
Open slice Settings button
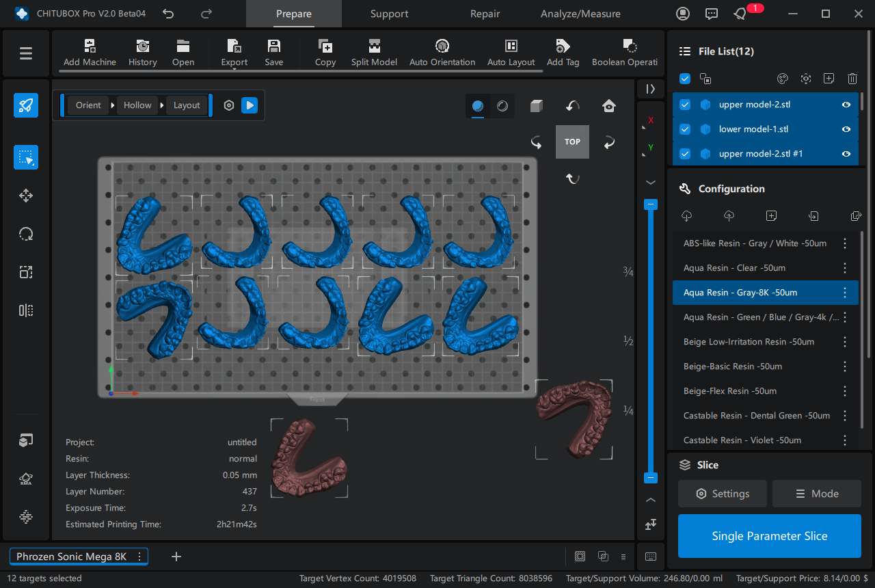[723, 494]
